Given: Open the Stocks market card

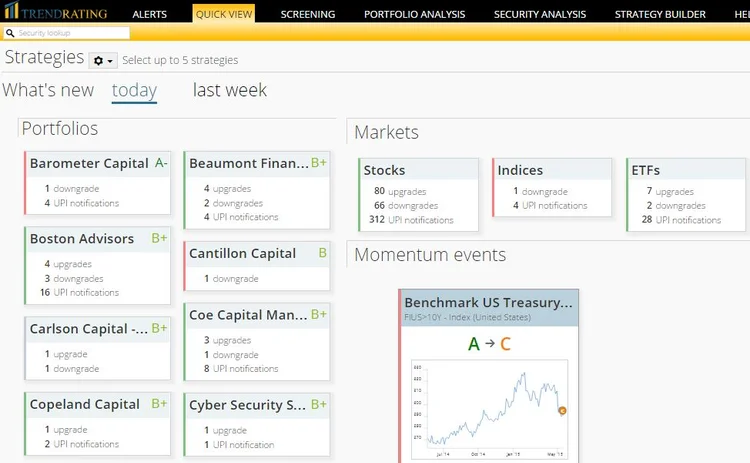Looking at the screenshot, I should [419, 195].
